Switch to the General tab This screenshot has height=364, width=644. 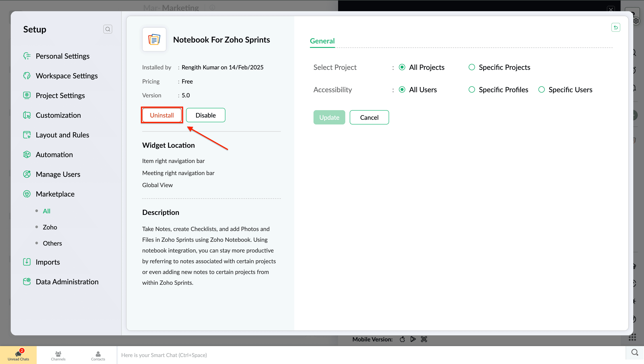(322, 41)
